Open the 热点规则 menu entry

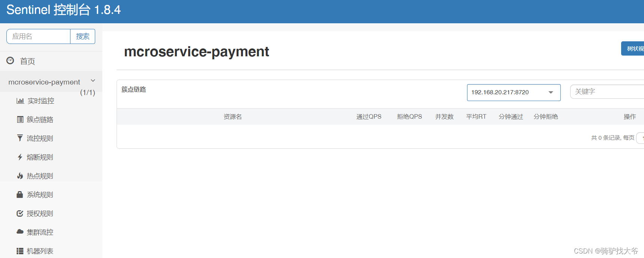click(x=40, y=176)
